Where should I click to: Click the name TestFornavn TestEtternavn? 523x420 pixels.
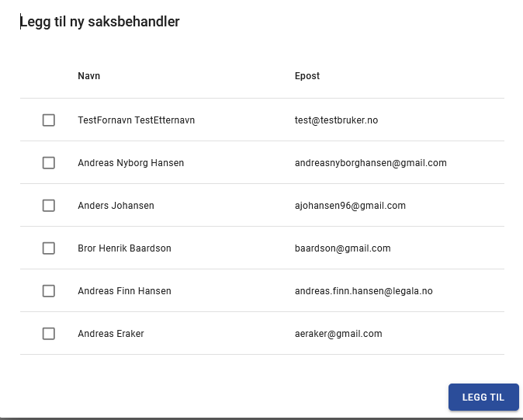pos(137,120)
